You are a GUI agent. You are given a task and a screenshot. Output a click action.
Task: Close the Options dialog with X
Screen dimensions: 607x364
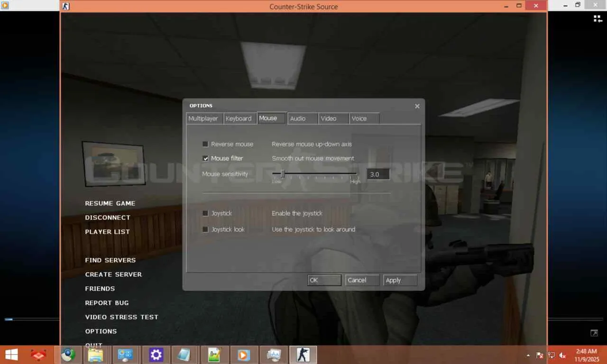(x=417, y=106)
